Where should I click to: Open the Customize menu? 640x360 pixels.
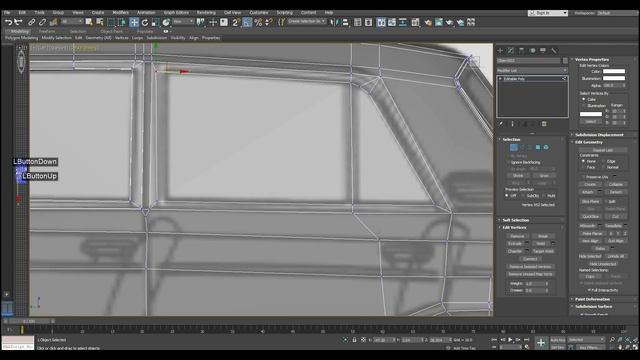tap(259, 13)
